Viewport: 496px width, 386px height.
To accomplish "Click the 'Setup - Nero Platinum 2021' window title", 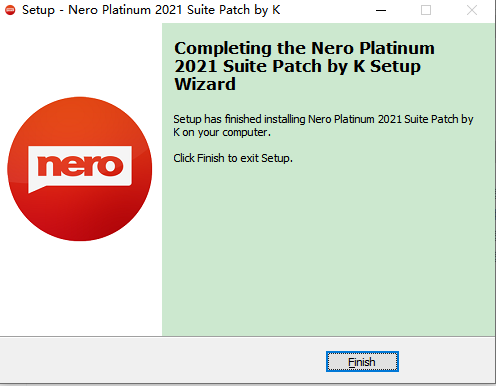I will 151,10.
